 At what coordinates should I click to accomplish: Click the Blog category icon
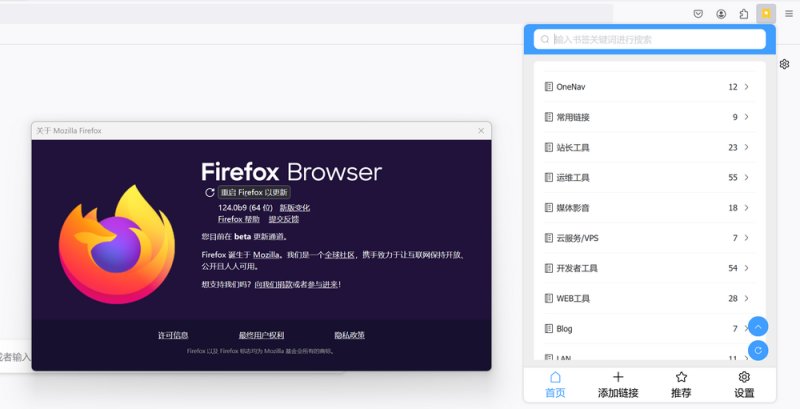point(548,328)
